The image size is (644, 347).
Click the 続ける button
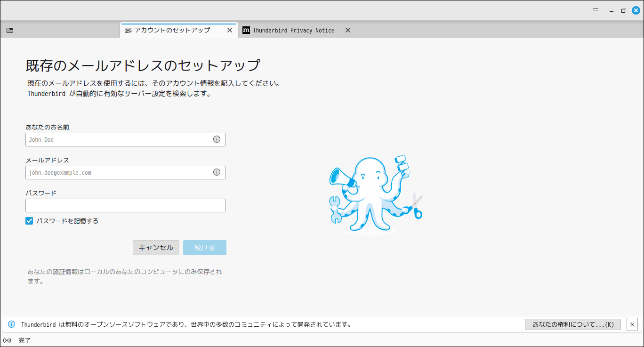click(x=204, y=247)
